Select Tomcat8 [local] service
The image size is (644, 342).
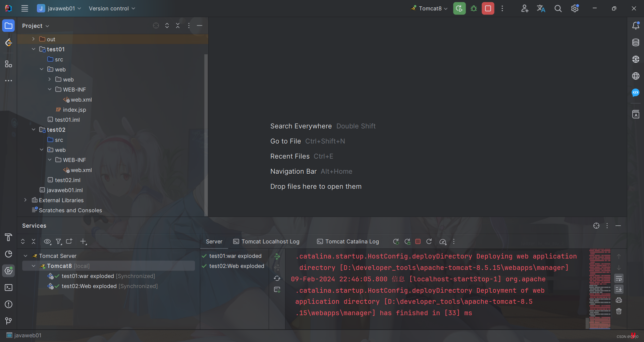point(108,266)
